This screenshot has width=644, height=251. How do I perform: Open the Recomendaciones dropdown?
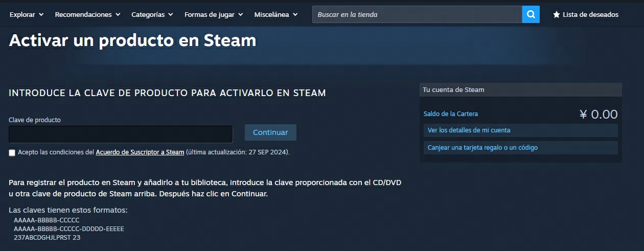(x=88, y=14)
